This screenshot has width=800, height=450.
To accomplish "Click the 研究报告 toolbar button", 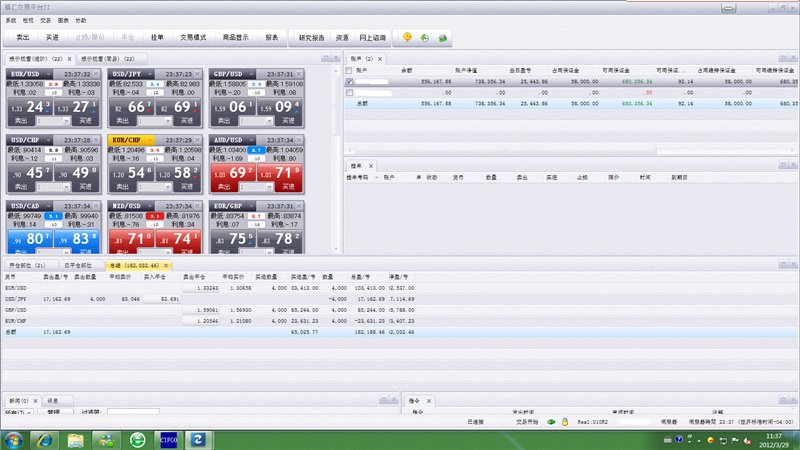I will click(312, 37).
